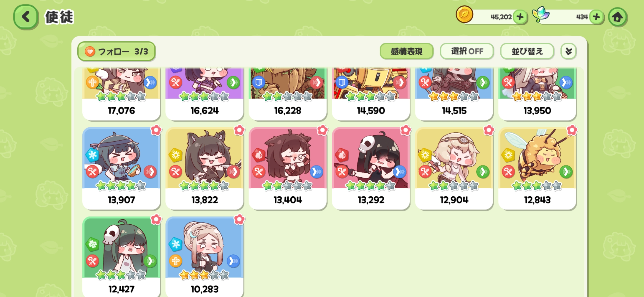
Task: Click the butterfly gem currency icon
Action: click(541, 14)
